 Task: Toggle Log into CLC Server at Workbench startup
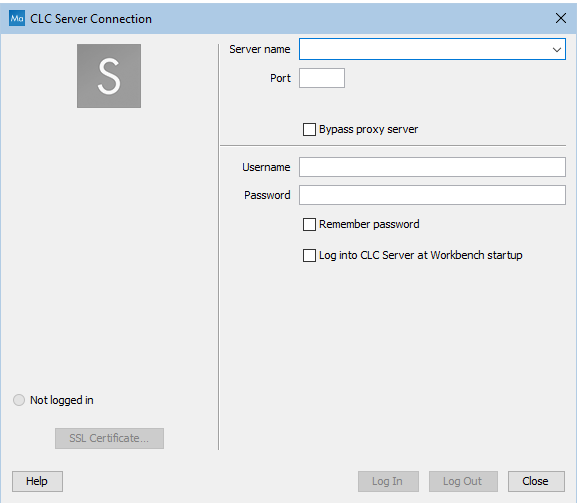point(309,255)
